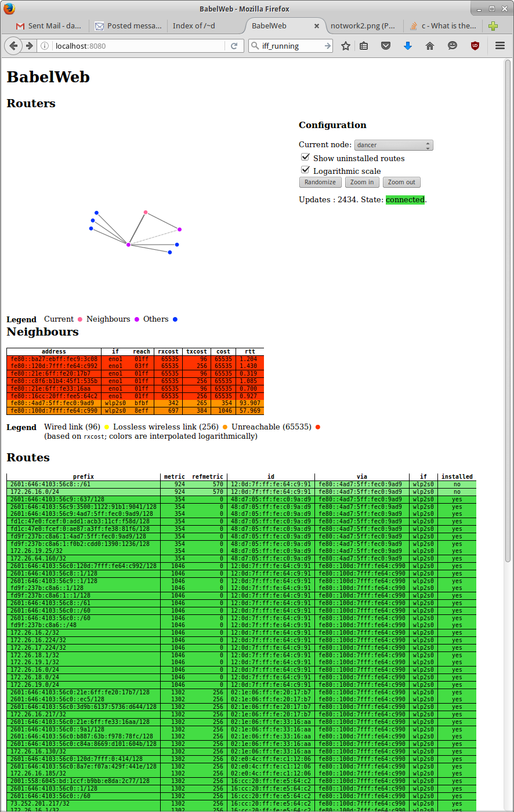The height and width of the screenshot is (812, 514).
Task: Bookmark this page with the star icon
Action: tap(346, 46)
